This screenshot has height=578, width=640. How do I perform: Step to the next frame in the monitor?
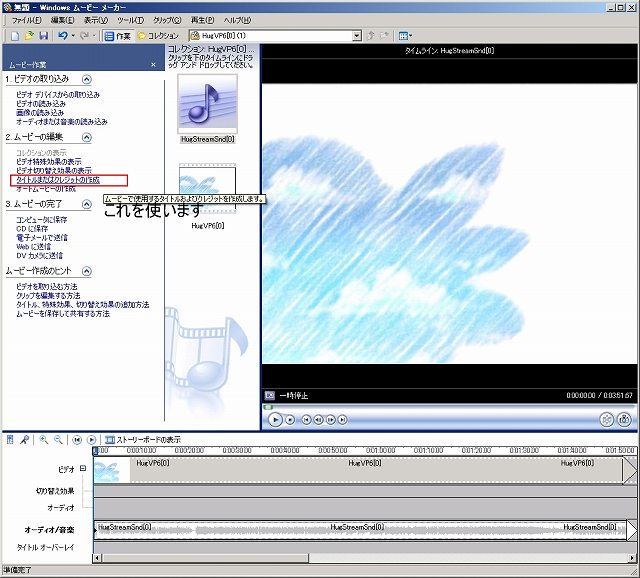[331, 420]
